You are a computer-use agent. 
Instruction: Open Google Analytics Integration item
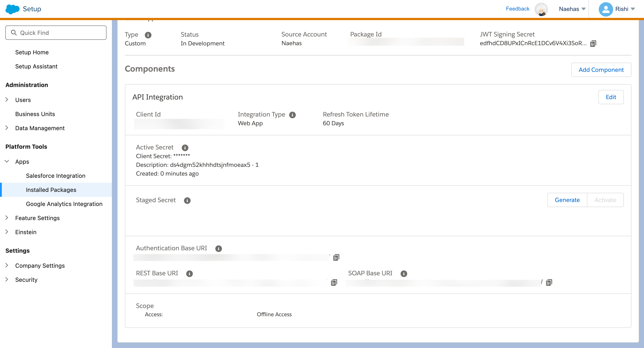click(64, 204)
